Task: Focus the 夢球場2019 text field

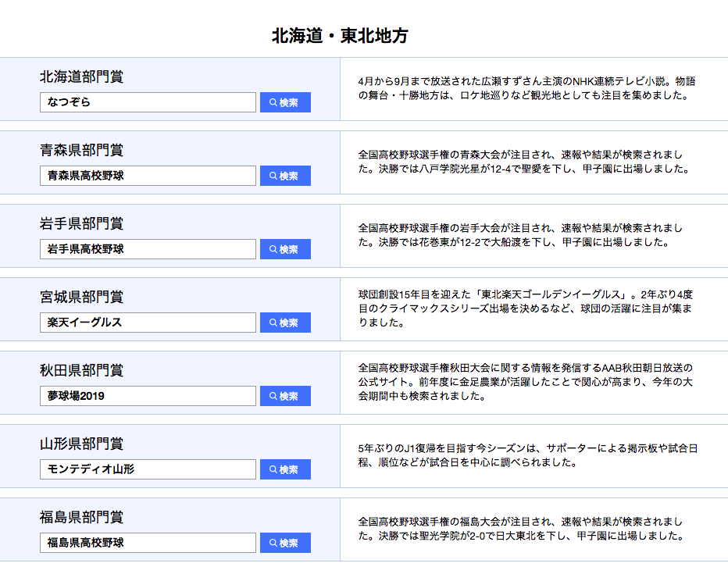Action: click(148, 396)
